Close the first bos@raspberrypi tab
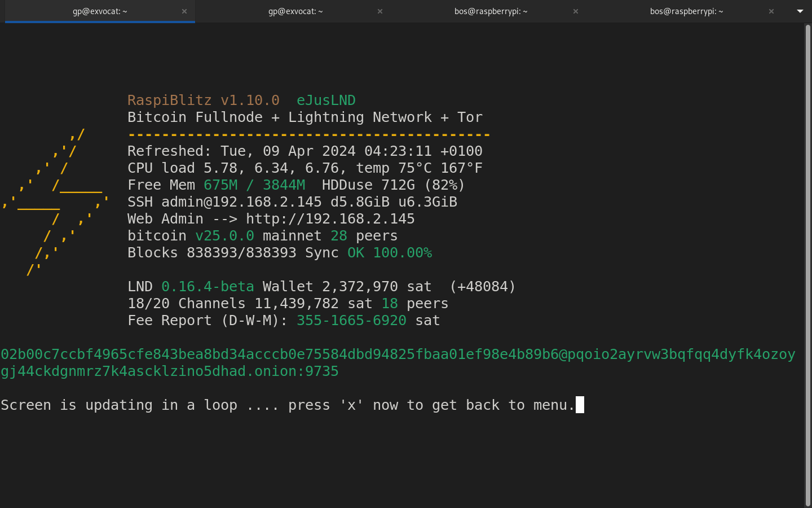This screenshot has height=508, width=812. click(x=576, y=11)
